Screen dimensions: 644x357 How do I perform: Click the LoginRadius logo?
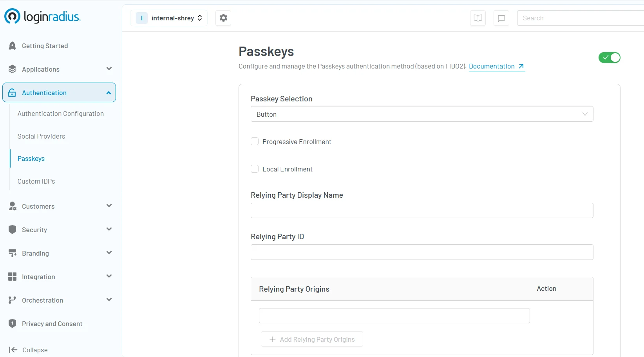point(42,16)
